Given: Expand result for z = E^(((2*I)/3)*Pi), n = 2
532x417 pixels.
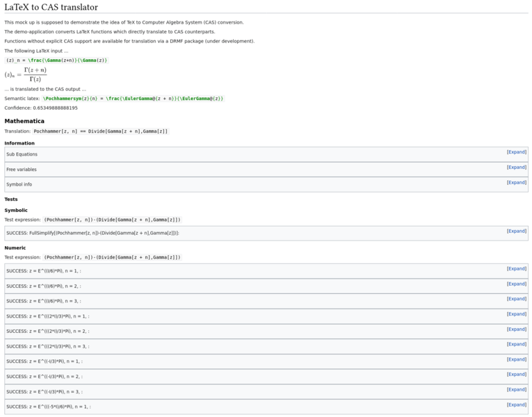Looking at the screenshot, I should 516,329.
